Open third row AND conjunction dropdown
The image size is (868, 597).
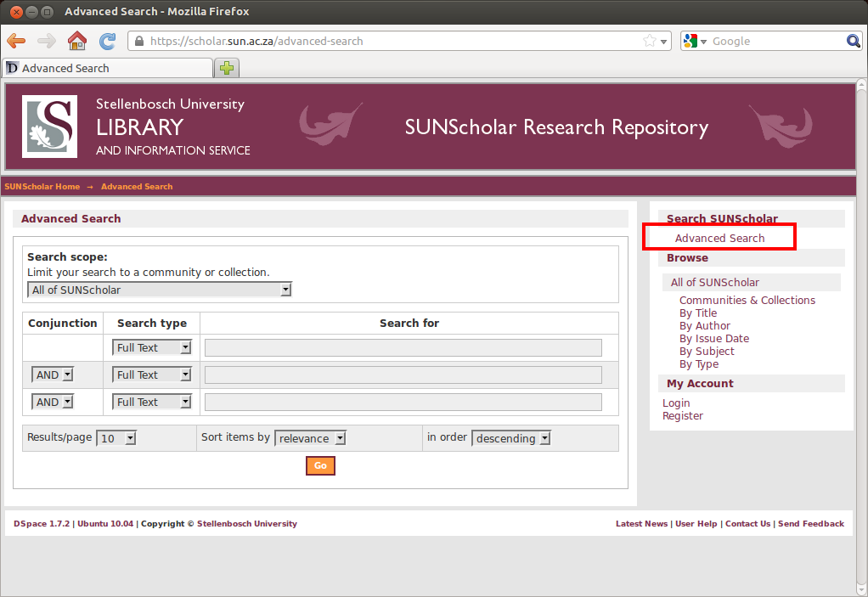(x=52, y=402)
